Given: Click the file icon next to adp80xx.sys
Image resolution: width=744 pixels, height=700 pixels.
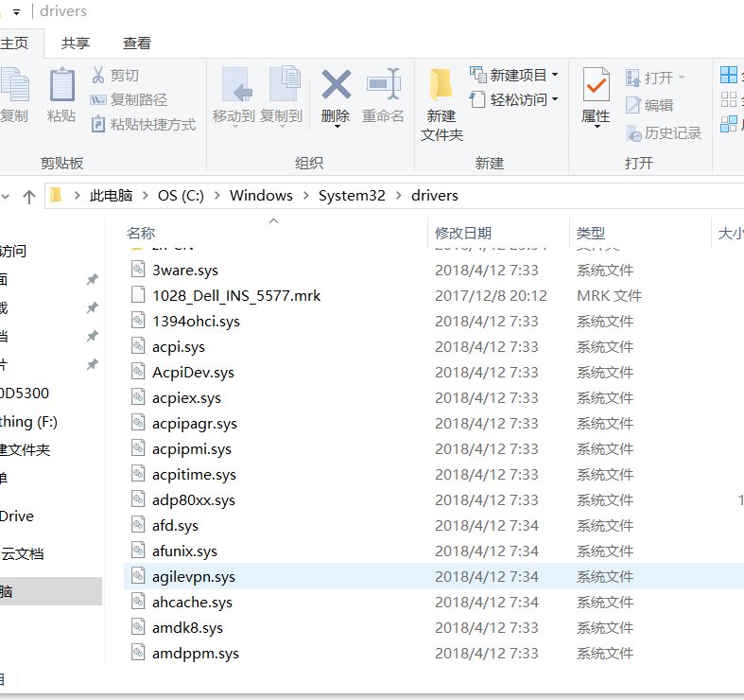Looking at the screenshot, I should 138,499.
